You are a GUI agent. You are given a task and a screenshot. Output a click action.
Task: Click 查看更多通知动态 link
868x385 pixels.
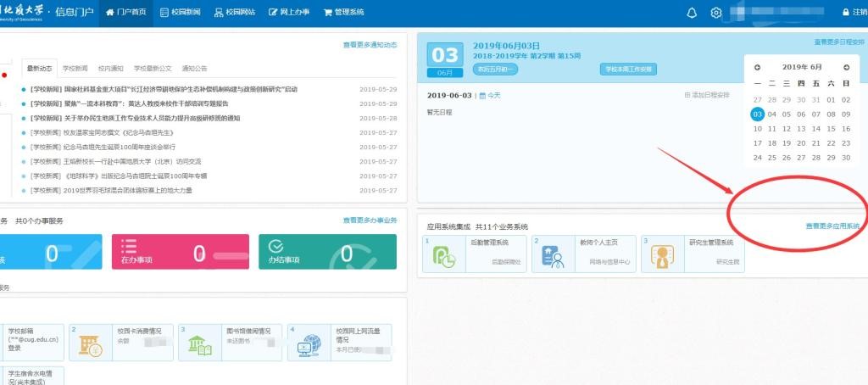point(369,45)
